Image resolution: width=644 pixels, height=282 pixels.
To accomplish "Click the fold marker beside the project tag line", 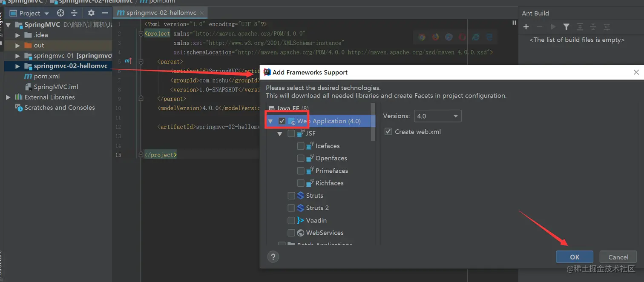I will [x=141, y=34].
